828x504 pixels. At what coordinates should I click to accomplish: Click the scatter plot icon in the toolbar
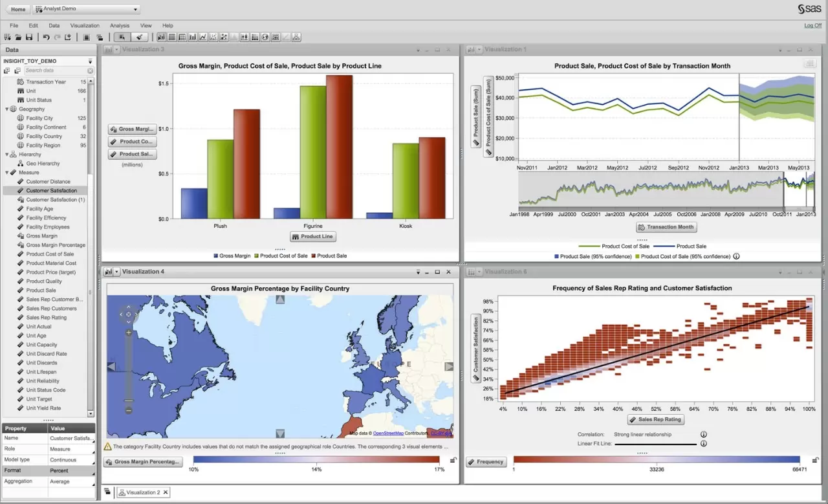(x=214, y=37)
